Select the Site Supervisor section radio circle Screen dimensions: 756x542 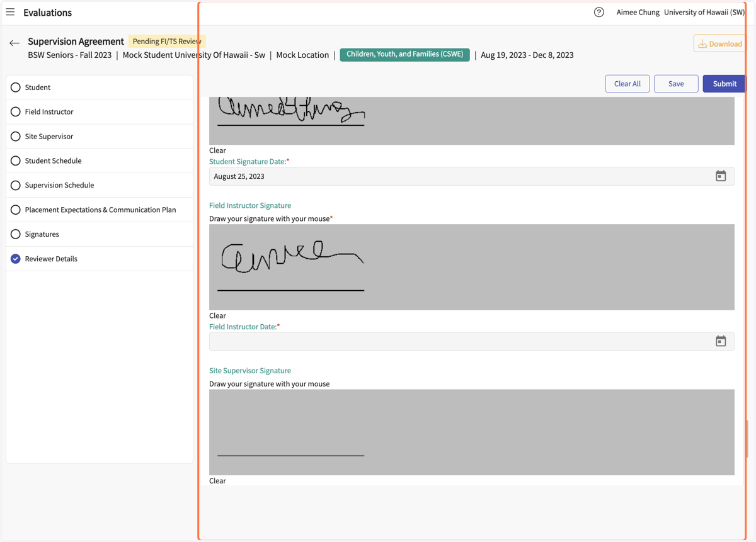pos(16,137)
